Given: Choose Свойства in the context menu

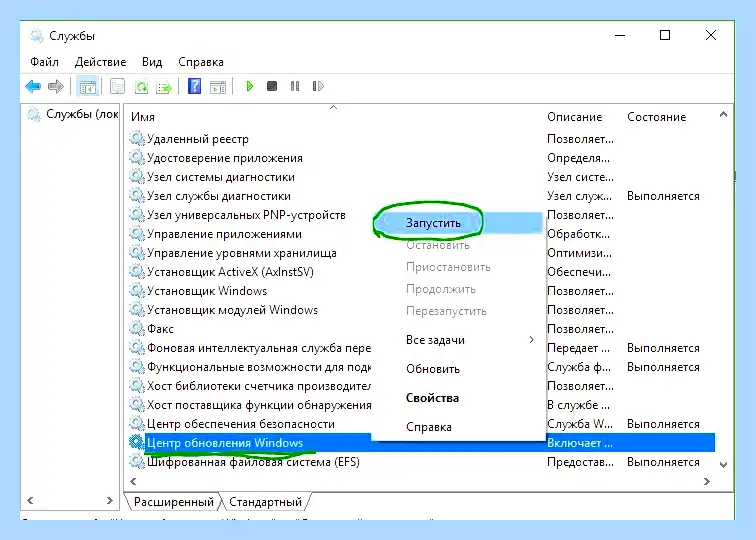Looking at the screenshot, I should pyautogui.click(x=458, y=398).
